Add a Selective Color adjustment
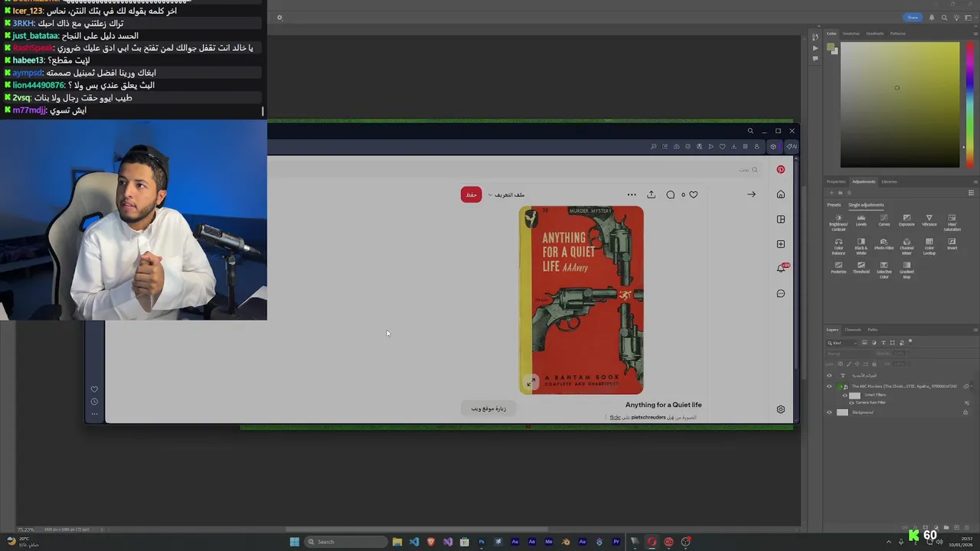 click(x=884, y=270)
